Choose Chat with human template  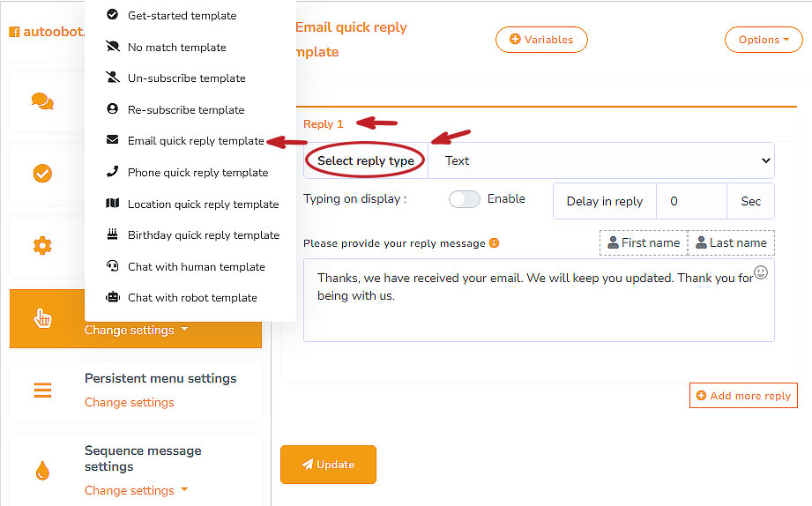196,266
